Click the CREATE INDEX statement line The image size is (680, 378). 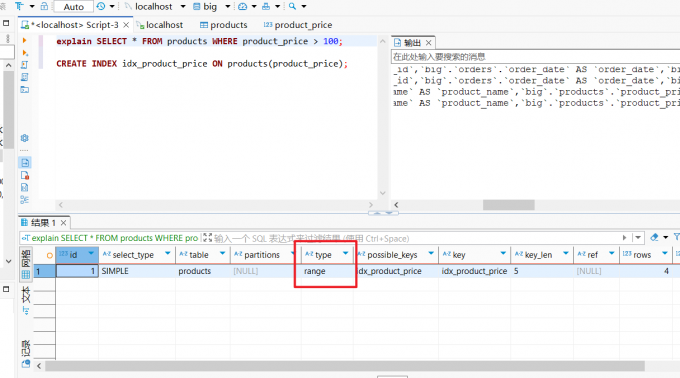click(202, 64)
